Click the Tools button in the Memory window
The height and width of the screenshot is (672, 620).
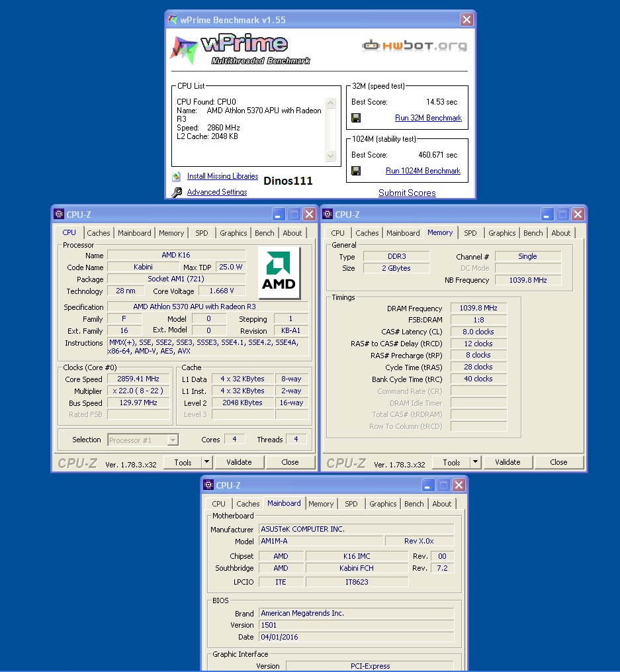click(451, 462)
